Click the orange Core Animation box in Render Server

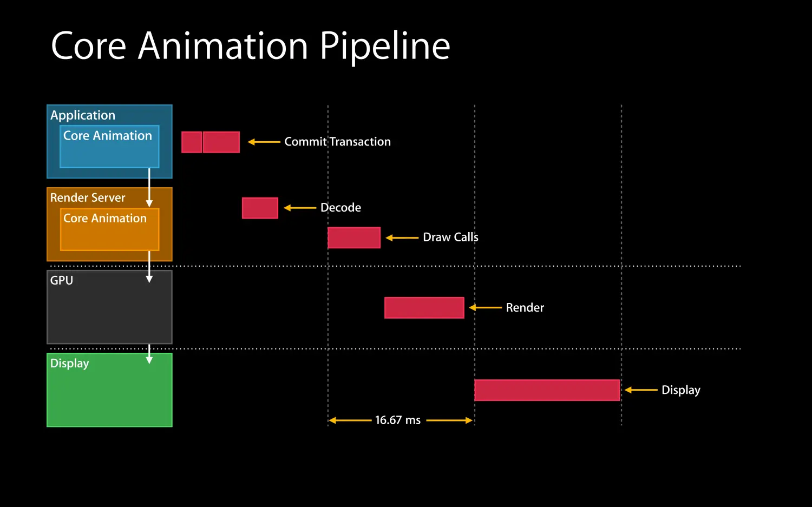tap(109, 230)
